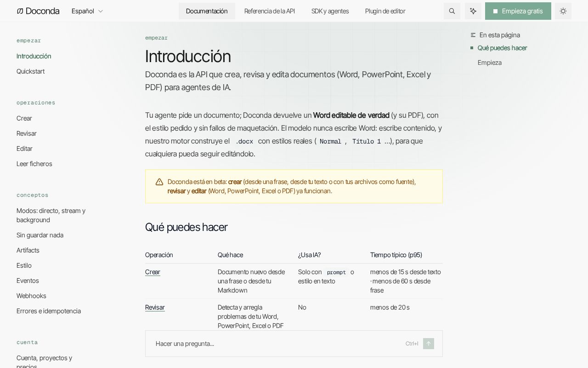Jump to 'Qué puedes hacer' in page outline

click(x=502, y=48)
